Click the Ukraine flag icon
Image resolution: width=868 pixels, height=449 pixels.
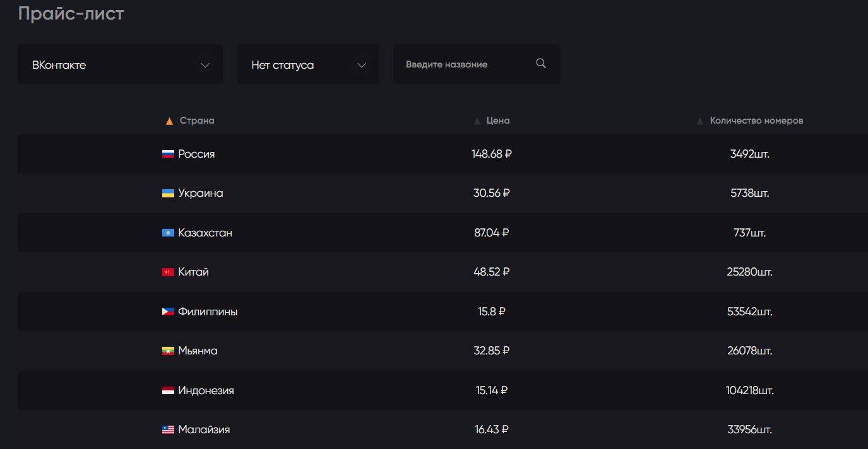[168, 193]
